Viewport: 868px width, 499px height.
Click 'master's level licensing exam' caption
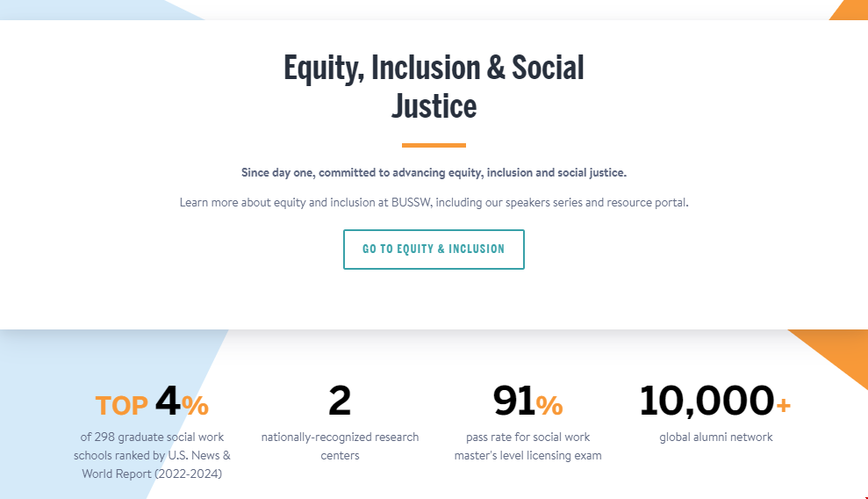tap(527, 456)
